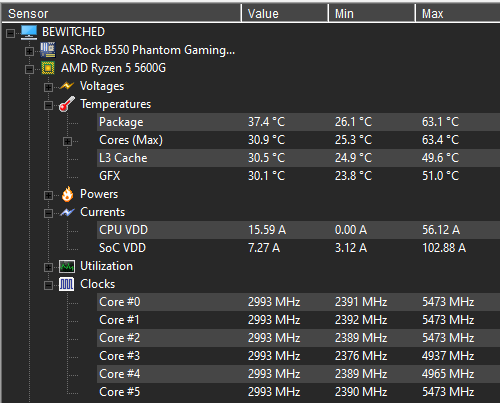The height and width of the screenshot is (403, 500).
Task: Select the Powers label
Action: [99, 194]
